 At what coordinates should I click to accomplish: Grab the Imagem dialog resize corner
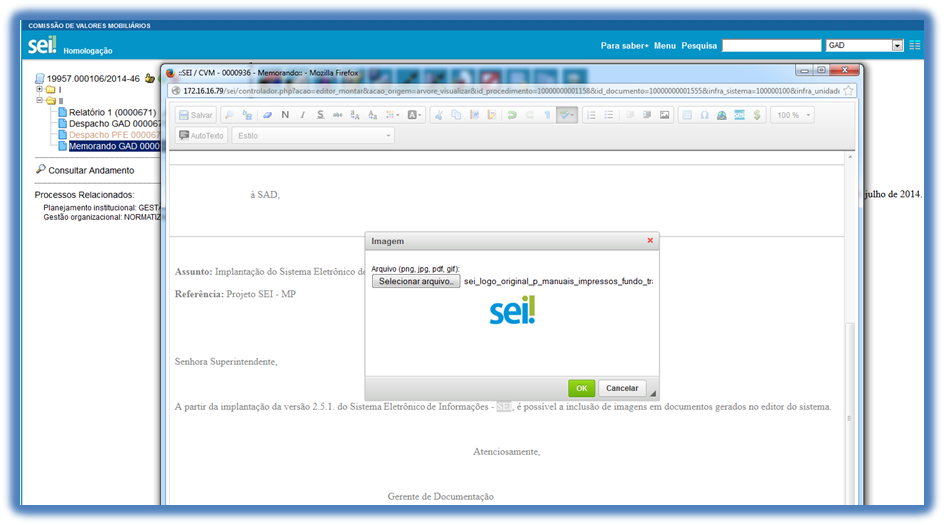point(653,393)
